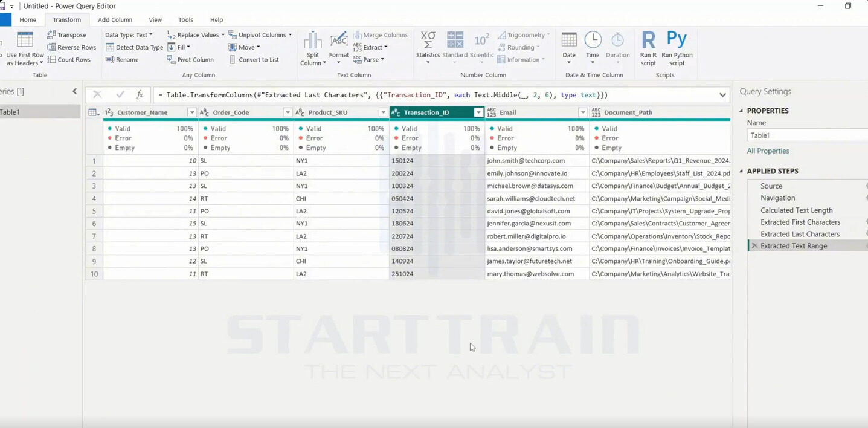868x428 pixels.
Task: Click Count Rows button
Action: click(69, 60)
